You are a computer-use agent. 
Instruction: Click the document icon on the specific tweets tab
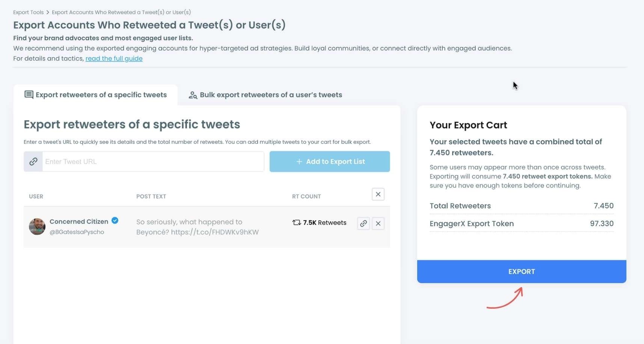(29, 95)
